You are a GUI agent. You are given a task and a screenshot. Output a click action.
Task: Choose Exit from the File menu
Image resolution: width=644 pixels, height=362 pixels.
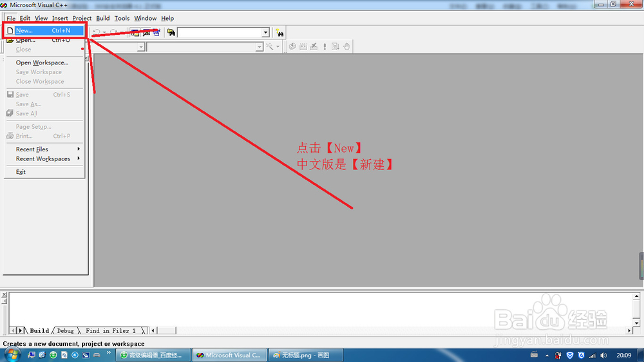coord(45,172)
